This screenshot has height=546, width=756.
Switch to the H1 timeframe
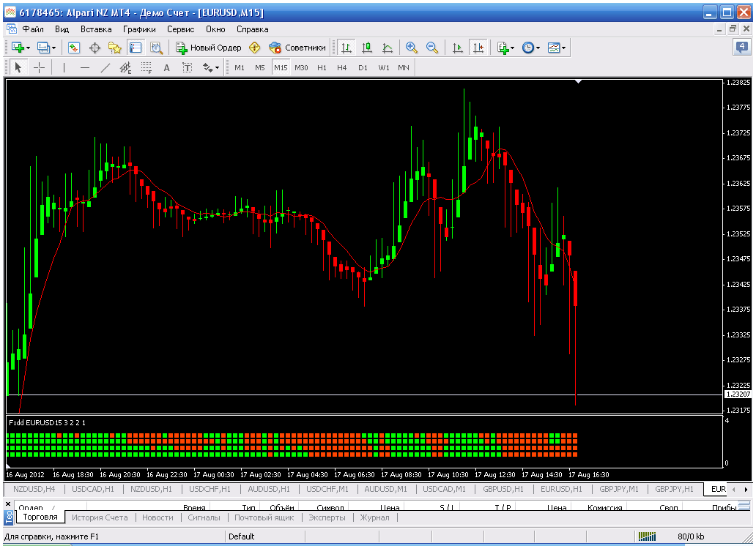point(322,67)
